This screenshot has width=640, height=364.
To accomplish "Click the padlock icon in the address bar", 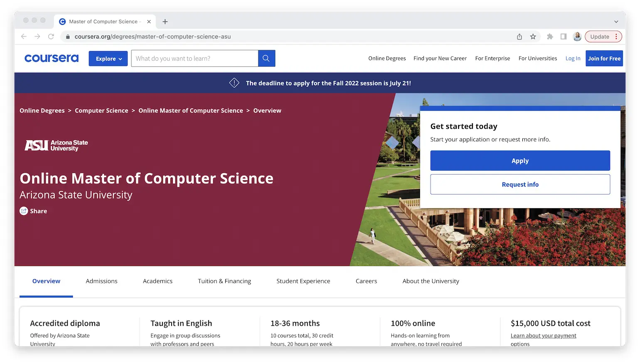I will click(x=68, y=37).
